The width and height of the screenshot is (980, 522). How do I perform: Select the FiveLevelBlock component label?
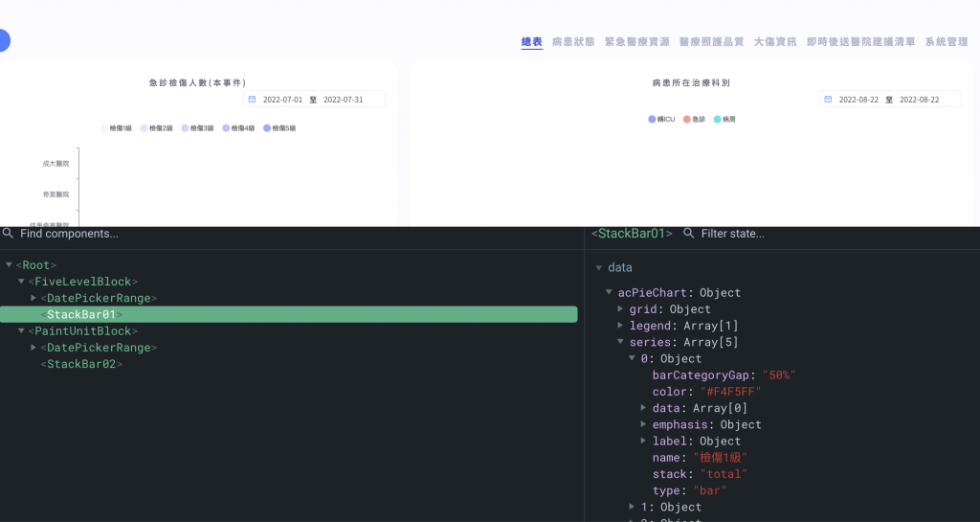click(x=82, y=282)
